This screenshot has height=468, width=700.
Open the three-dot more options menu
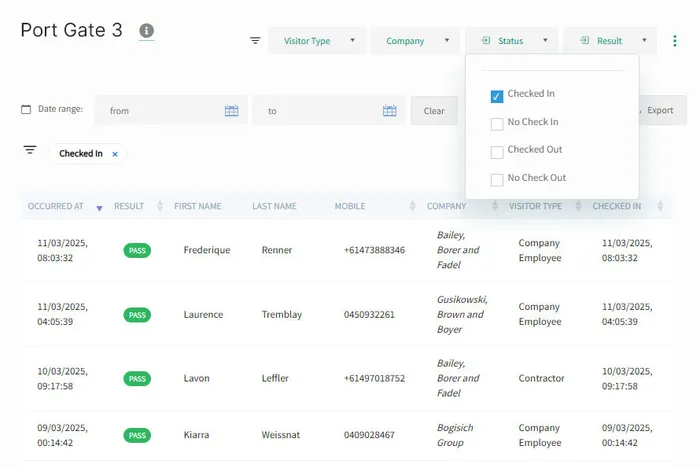point(675,41)
